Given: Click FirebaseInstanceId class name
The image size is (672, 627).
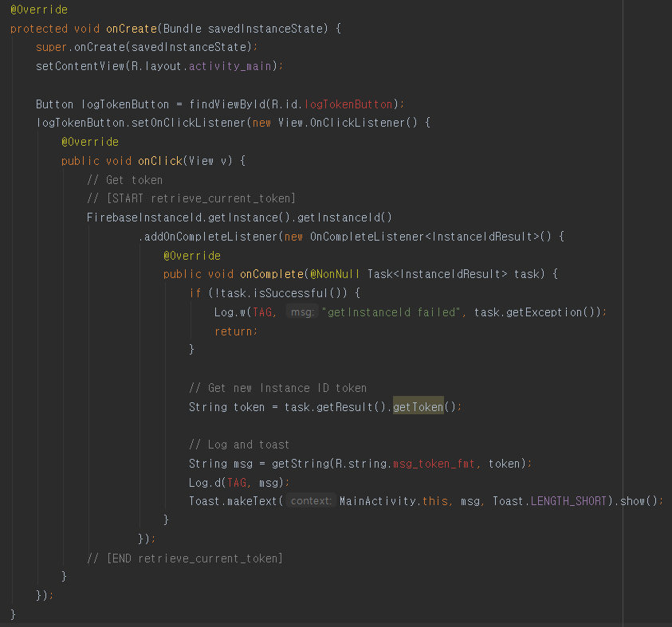Looking at the screenshot, I should coord(144,217).
